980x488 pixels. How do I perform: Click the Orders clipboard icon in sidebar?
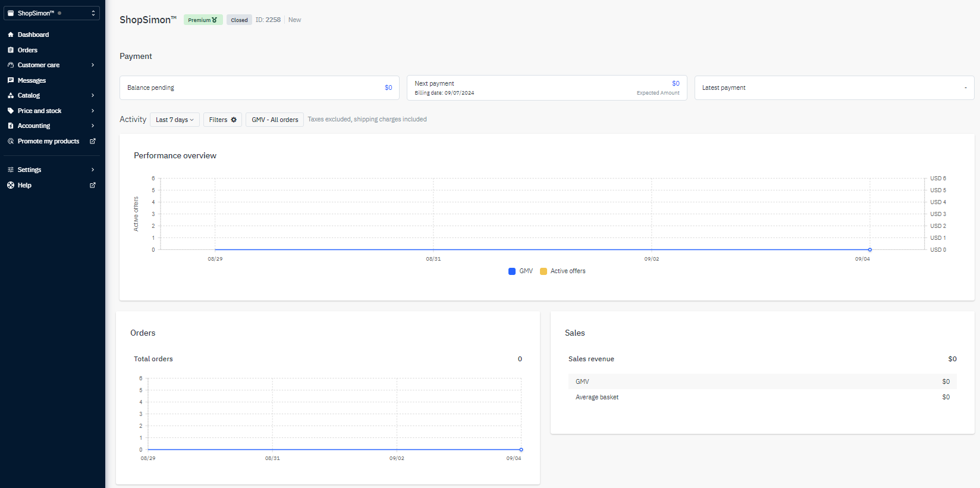click(11, 50)
